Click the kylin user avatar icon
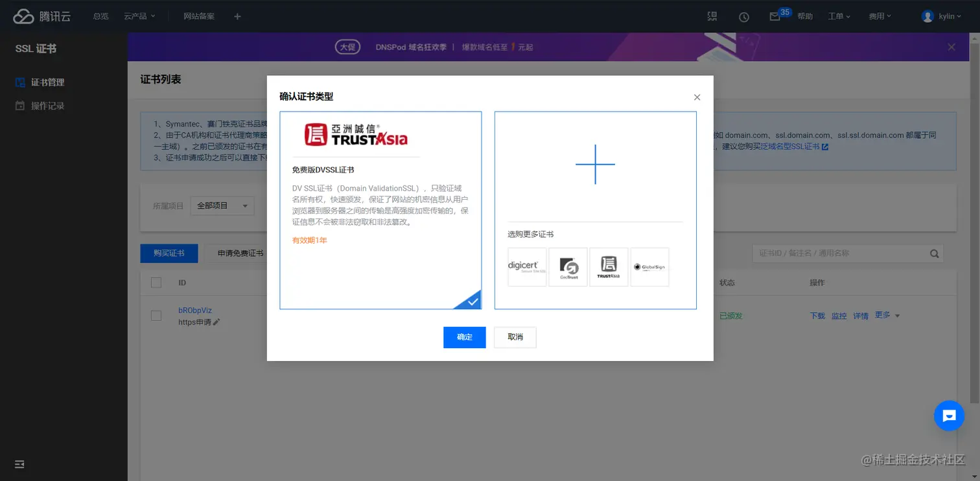980x481 pixels. coord(927,16)
